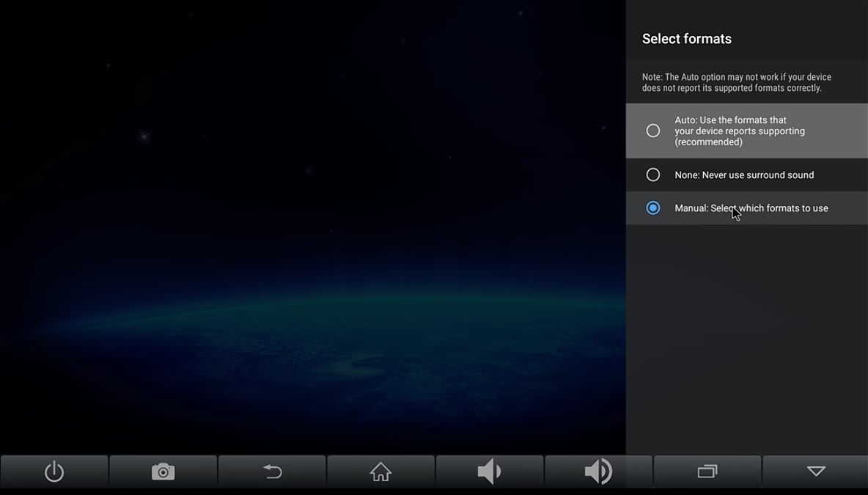868x495 pixels.
Task: Lower volume with the small speaker icon
Action: coord(489,472)
